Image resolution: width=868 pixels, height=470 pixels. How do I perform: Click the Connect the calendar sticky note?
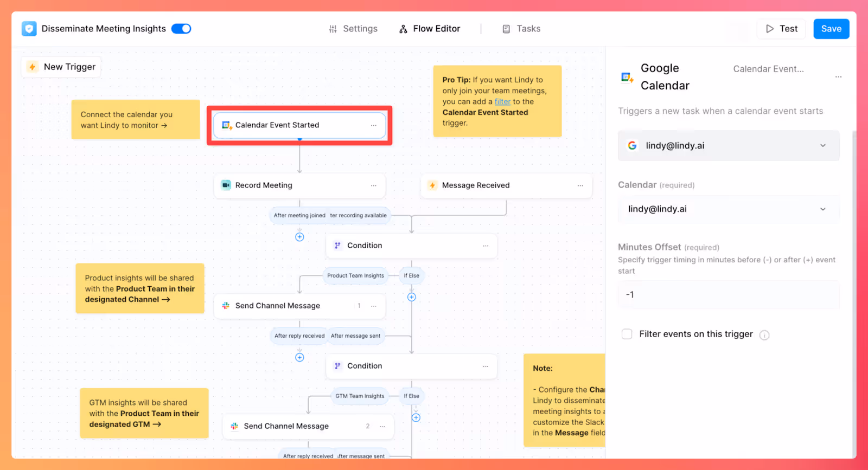pyautogui.click(x=136, y=119)
